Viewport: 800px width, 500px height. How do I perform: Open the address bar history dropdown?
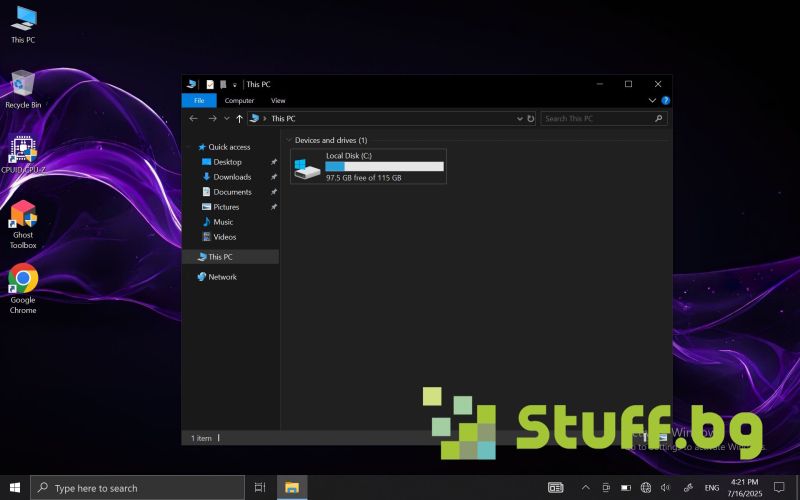point(520,118)
